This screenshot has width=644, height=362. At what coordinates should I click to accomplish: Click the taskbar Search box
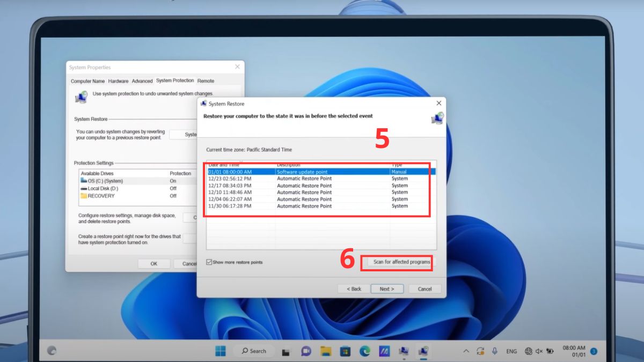tap(254, 351)
